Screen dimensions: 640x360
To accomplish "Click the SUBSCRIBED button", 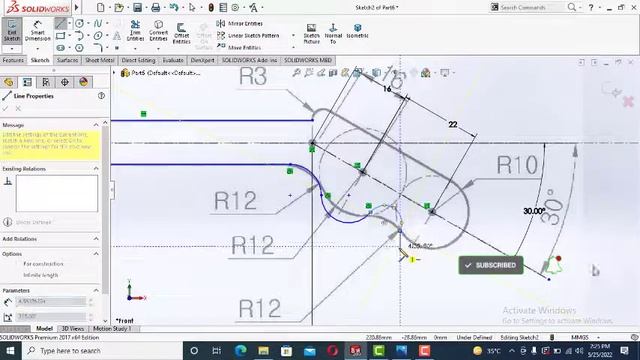I will click(491, 265).
